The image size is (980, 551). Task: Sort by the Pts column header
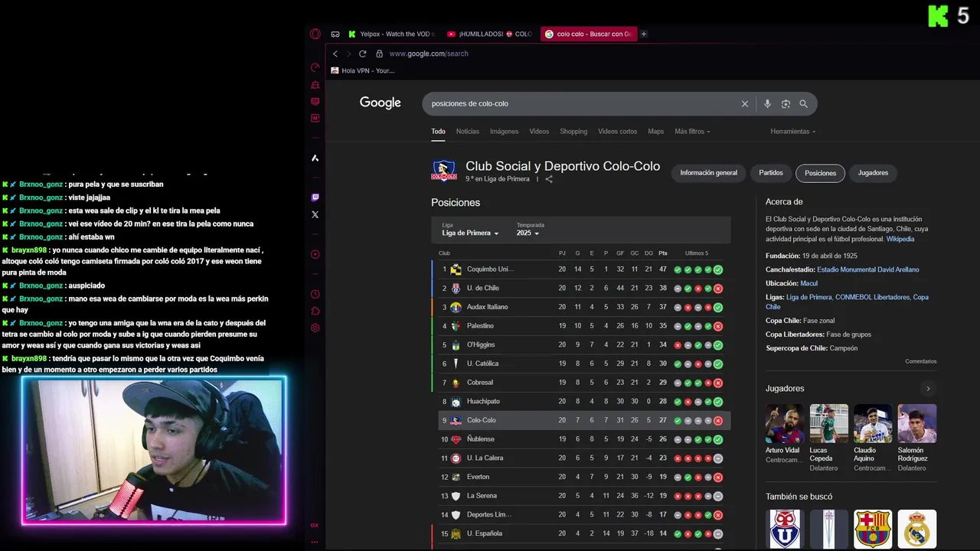tap(663, 253)
